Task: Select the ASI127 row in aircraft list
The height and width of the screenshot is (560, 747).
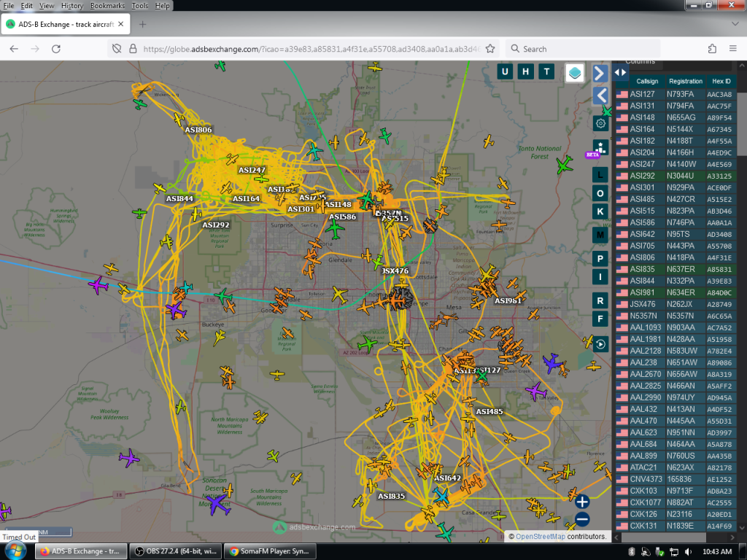Action: [x=676, y=94]
